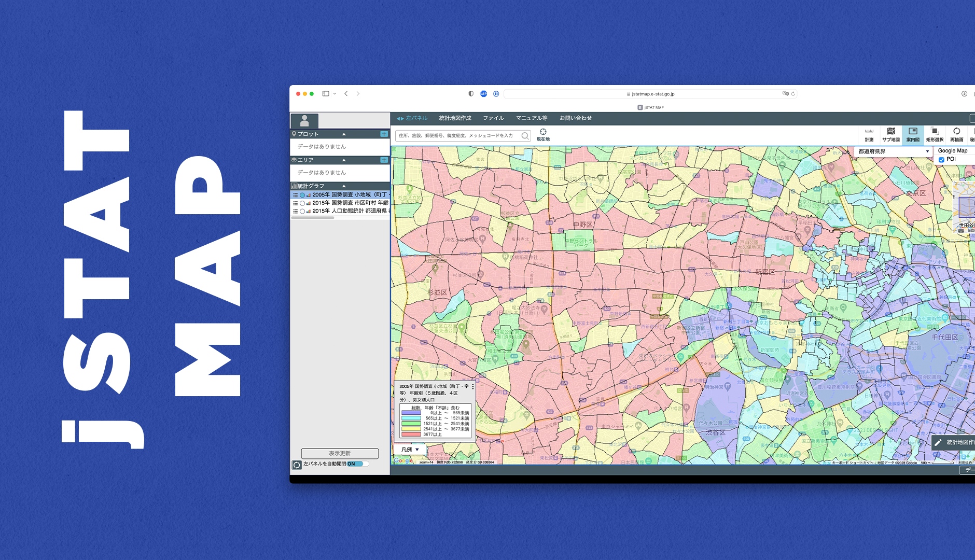Open the 都道府県界 boundary dropdown

pyautogui.click(x=893, y=151)
